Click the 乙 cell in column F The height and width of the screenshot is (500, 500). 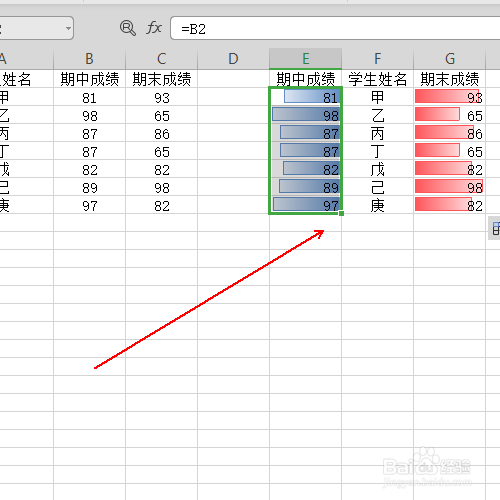378,115
